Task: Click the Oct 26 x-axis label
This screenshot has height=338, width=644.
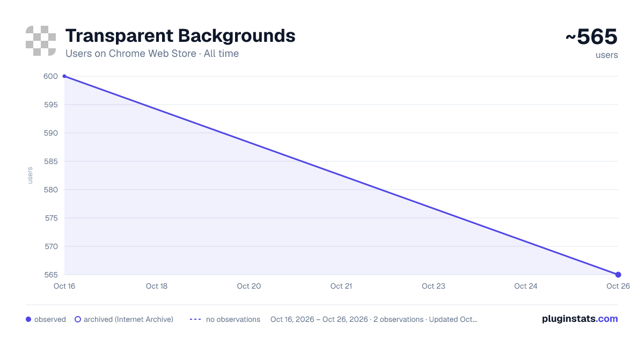Action: tap(617, 286)
